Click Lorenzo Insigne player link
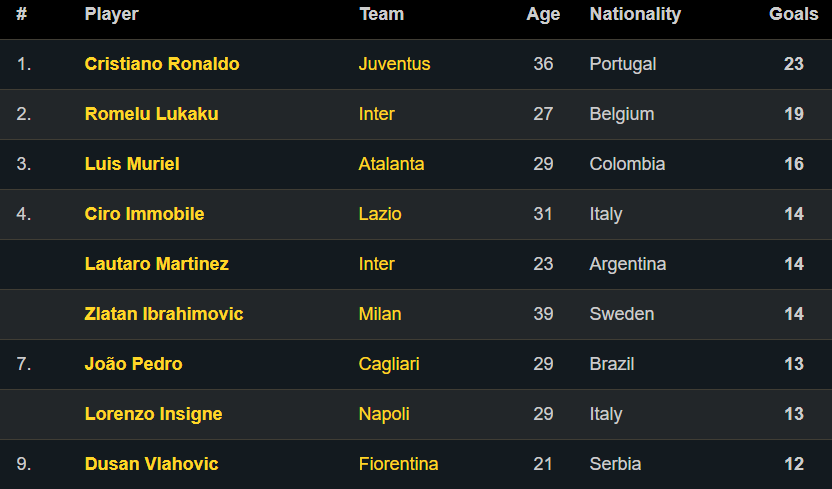Viewport: 832px width, 489px height. [153, 414]
